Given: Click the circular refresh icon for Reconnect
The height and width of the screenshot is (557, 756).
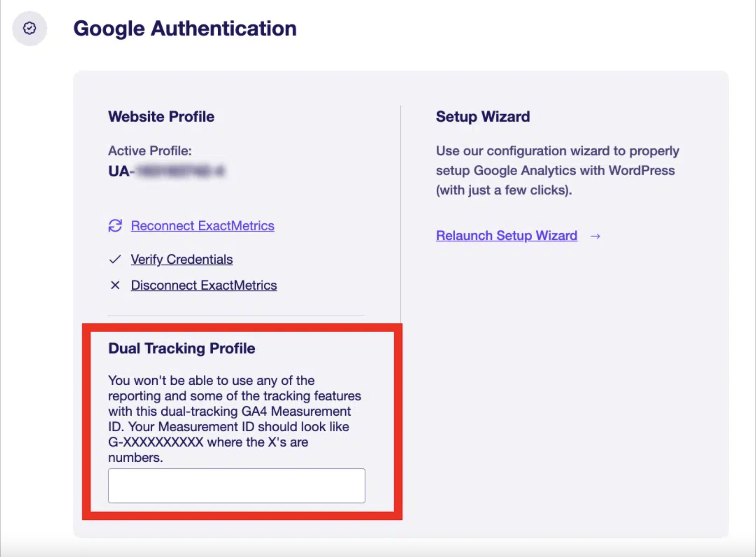Looking at the screenshot, I should coord(115,226).
